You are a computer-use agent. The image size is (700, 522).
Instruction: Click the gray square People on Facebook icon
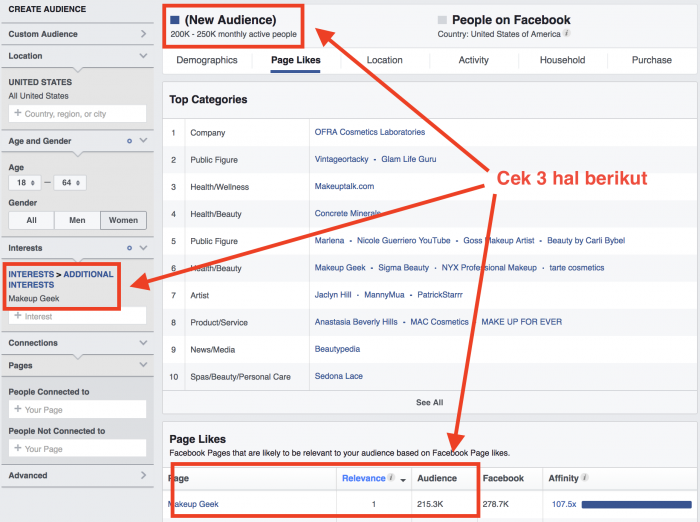[x=442, y=20]
